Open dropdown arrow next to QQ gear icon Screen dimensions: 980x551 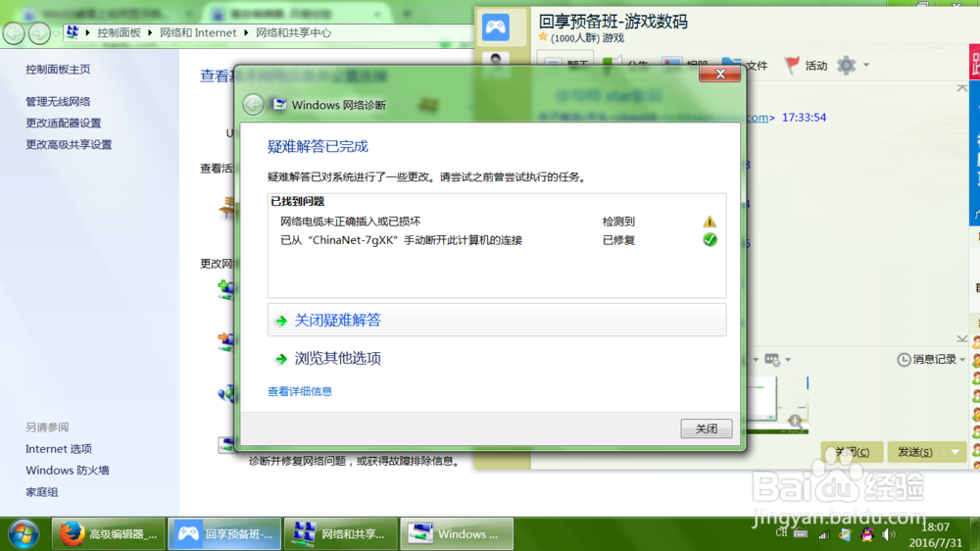[866, 65]
